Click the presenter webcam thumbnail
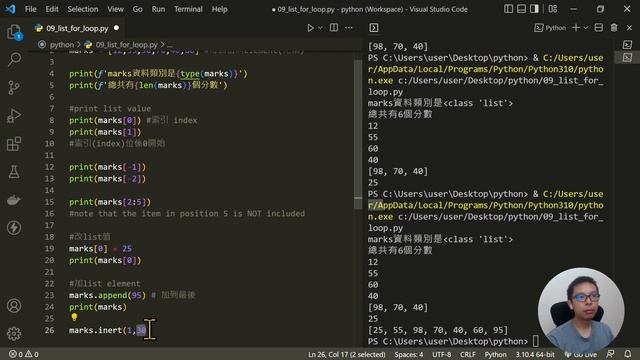640x360 pixels. point(581,309)
